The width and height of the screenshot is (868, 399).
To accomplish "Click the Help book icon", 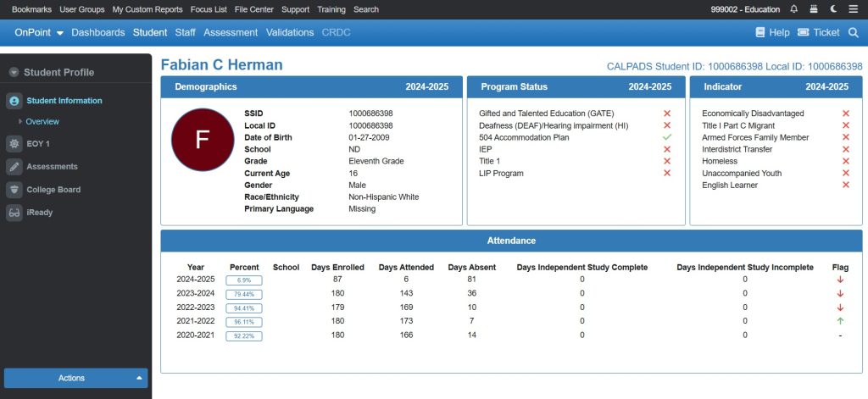I will (760, 33).
